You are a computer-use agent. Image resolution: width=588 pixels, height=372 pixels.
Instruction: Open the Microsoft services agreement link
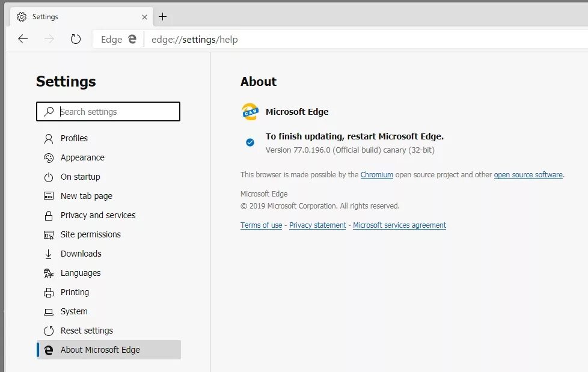399,225
